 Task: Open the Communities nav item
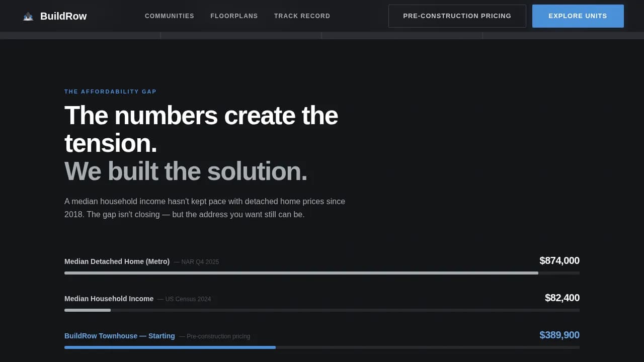click(170, 16)
